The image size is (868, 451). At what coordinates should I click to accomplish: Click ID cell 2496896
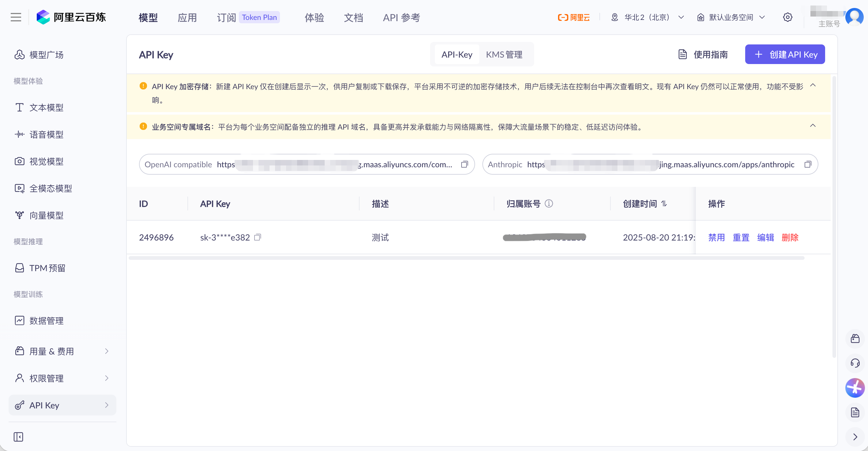tap(156, 237)
